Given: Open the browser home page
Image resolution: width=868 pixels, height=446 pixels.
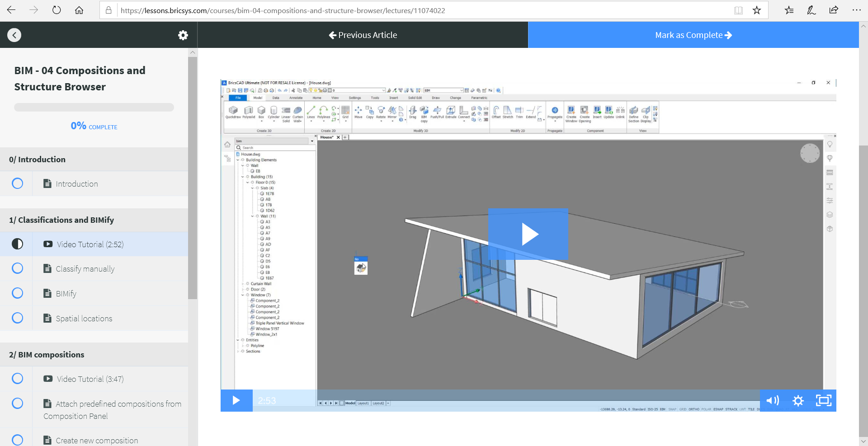Looking at the screenshot, I should (x=79, y=10).
